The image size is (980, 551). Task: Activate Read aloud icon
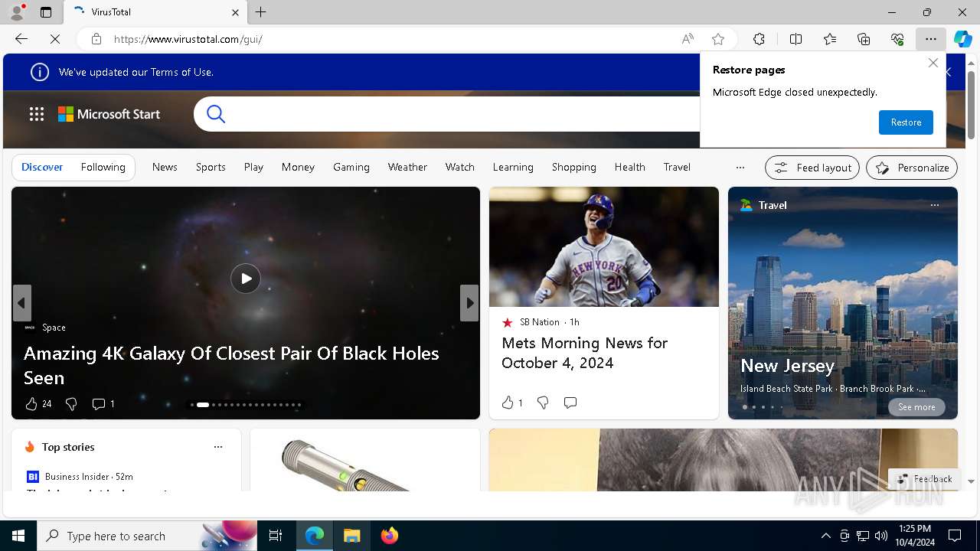click(688, 39)
